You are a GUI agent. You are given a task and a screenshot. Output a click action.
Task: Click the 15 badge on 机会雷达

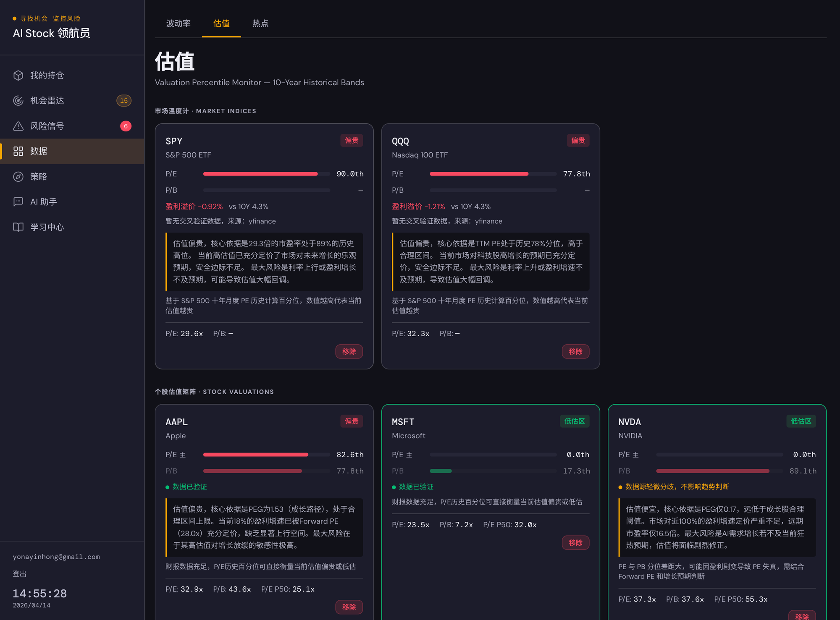pyautogui.click(x=124, y=100)
